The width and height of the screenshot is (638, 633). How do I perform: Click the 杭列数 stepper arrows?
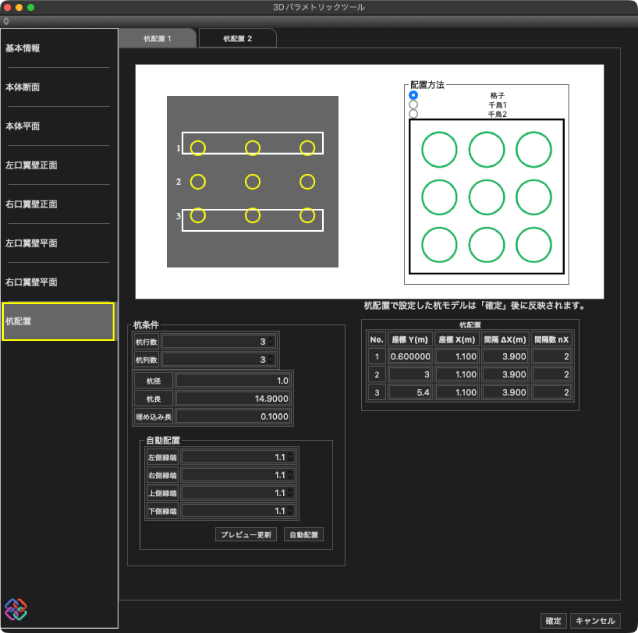[x=271, y=360]
